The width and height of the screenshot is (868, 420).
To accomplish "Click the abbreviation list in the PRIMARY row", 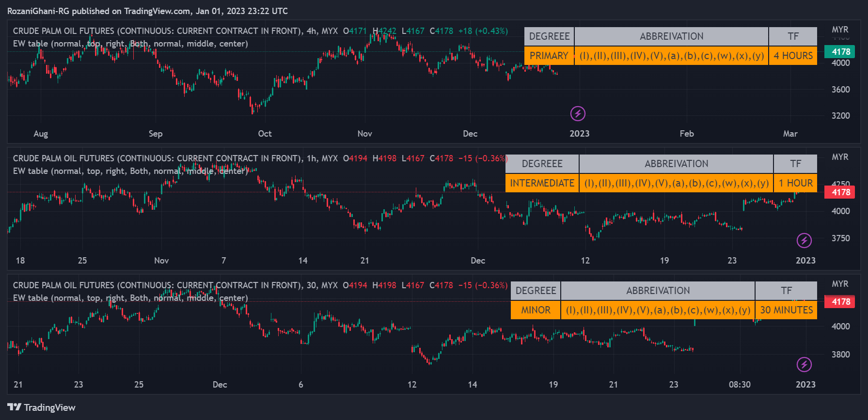I will pos(671,56).
